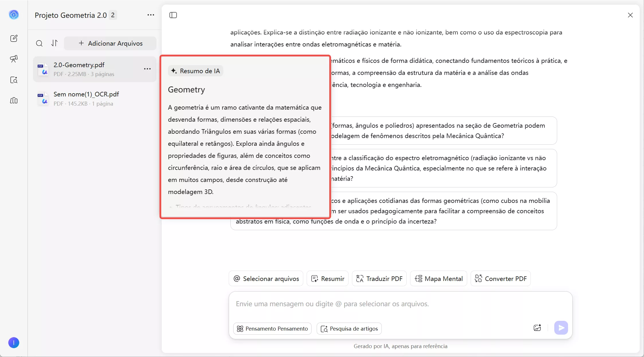Select the Resumir action
This screenshot has width=644, height=357.
coord(328,278)
